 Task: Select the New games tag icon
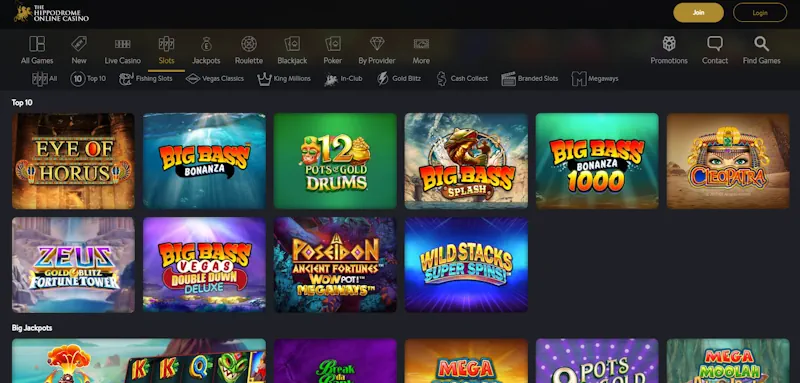click(79, 44)
